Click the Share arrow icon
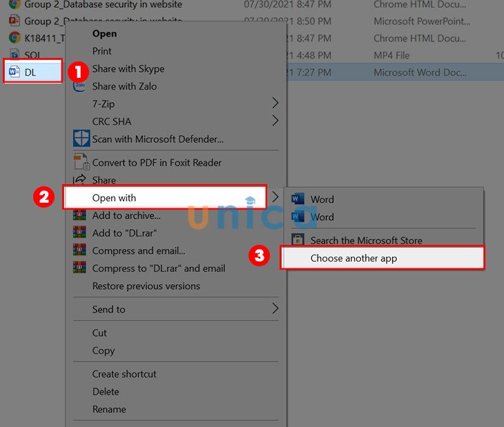The image size is (504, 427). [x=79, y=179]
